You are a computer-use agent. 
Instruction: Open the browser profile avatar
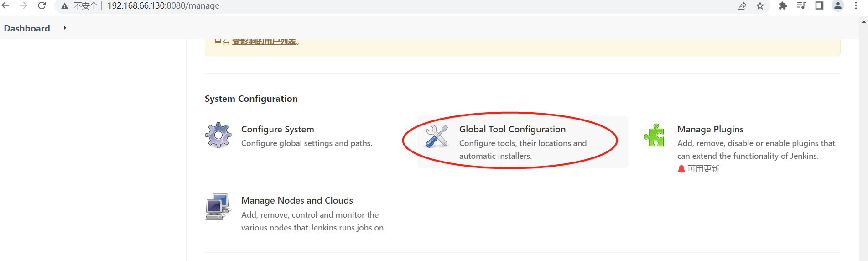tap(838, 6)
